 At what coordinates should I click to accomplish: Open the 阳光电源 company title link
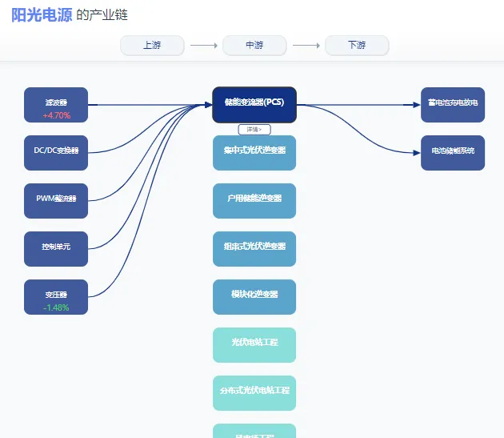(42, 15)
